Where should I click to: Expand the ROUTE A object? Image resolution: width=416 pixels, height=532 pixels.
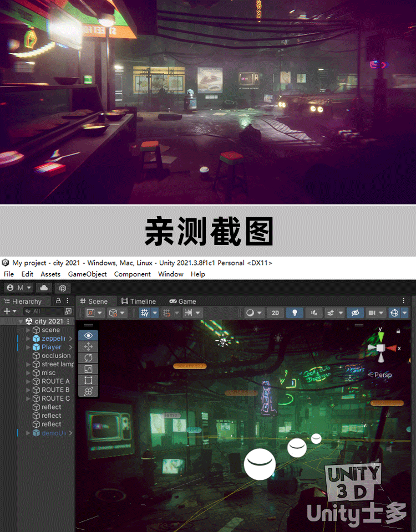point(28,381)
